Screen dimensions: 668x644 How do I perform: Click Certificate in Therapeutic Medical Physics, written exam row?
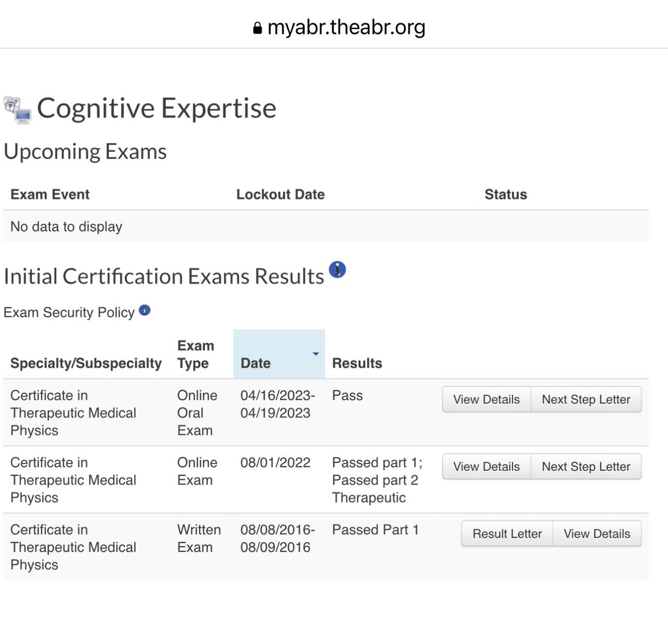click(73, 547)
